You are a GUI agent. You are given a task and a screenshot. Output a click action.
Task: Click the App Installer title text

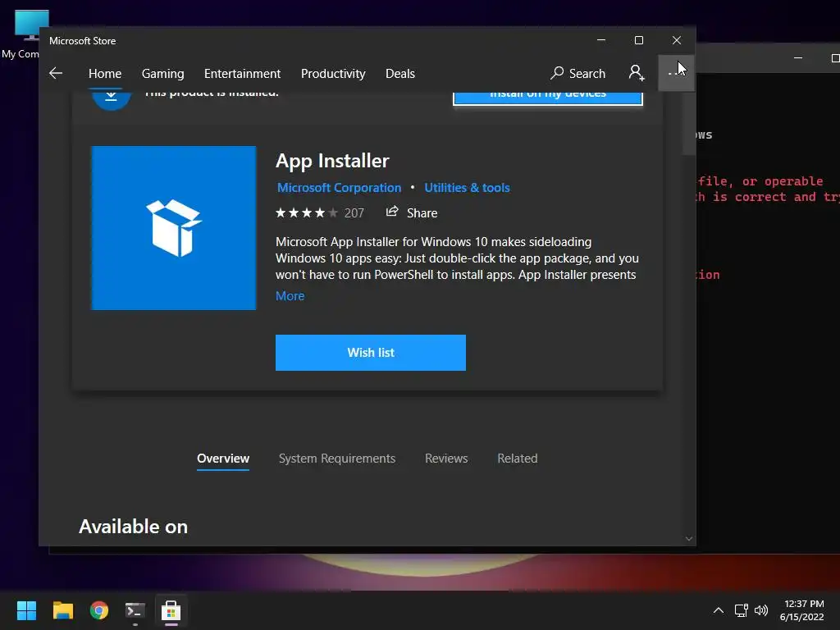tap(332, 161)
